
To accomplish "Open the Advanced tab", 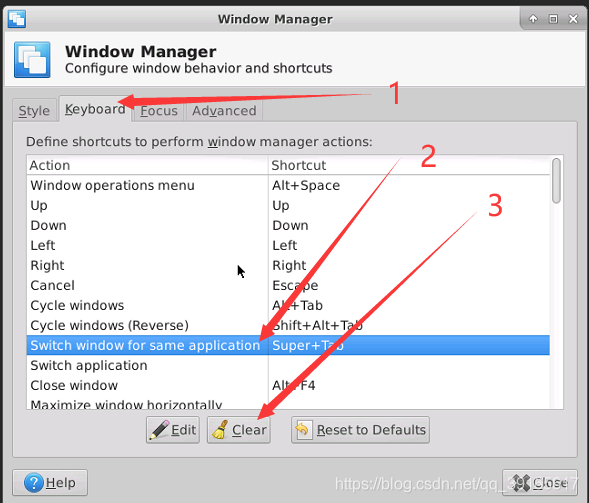I will (x=224, y=110).
